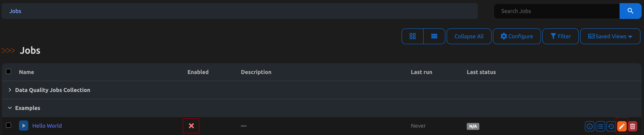The width and height of the screenshot is (644, 135).
Task: Delete the Hello World job
Action: [632, 126]
